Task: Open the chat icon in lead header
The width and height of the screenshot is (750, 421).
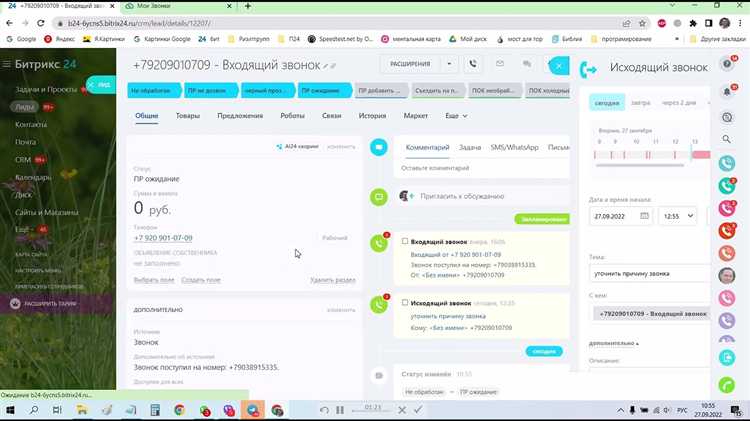Action: tap(527, 64)
